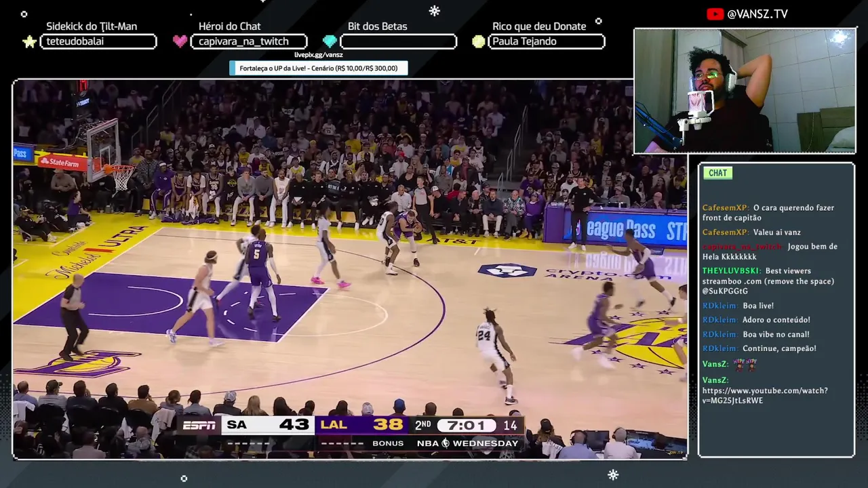Click the yellow star Sidekick icon
This screenshot has height=488, width=868.
tap(29, 42)
